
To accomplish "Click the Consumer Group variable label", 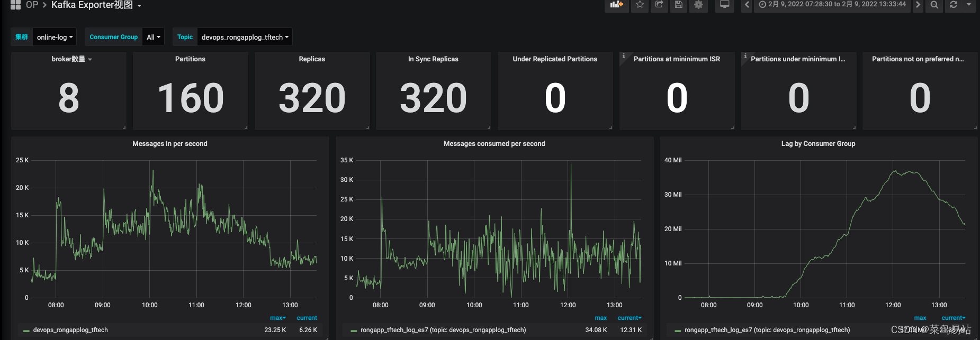I will pyautogui.click(x=113, y=37).
